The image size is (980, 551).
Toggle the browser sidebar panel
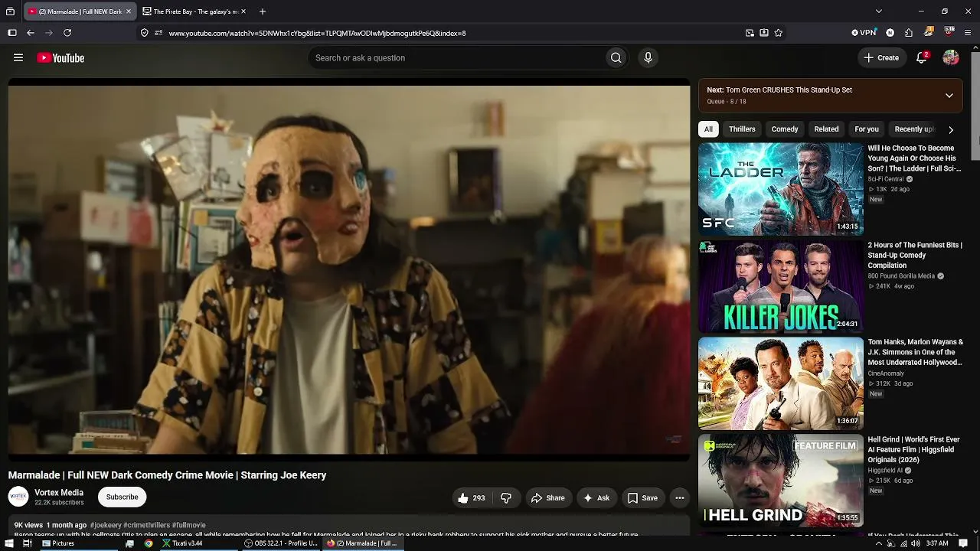pos(12,33)
